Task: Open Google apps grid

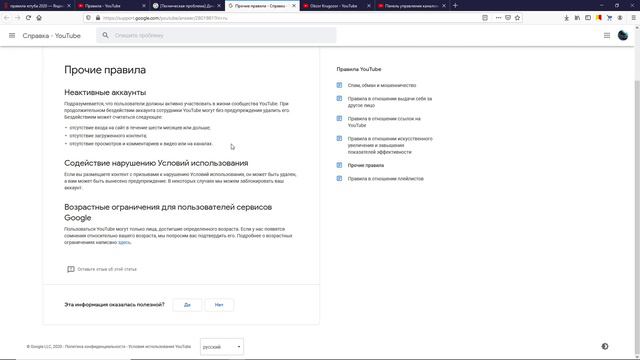Action: tap(607, 36)
